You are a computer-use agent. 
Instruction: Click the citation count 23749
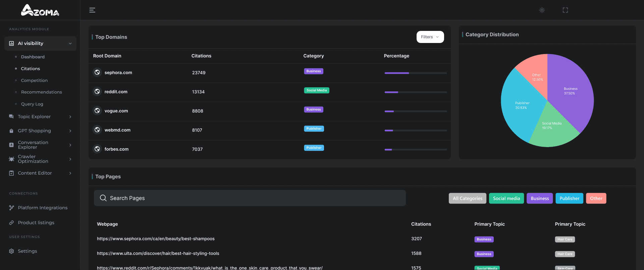[199, 73]
